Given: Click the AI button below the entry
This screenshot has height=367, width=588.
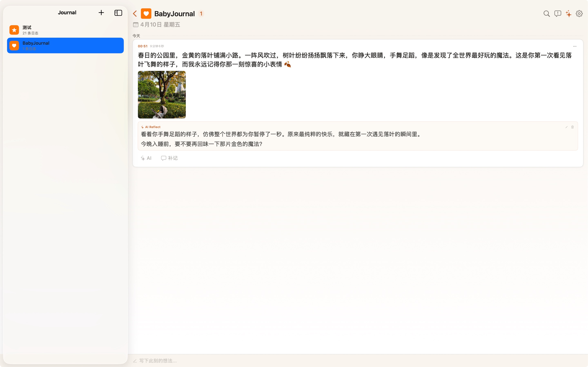Looking at the screenshot, I should point(146,158).
